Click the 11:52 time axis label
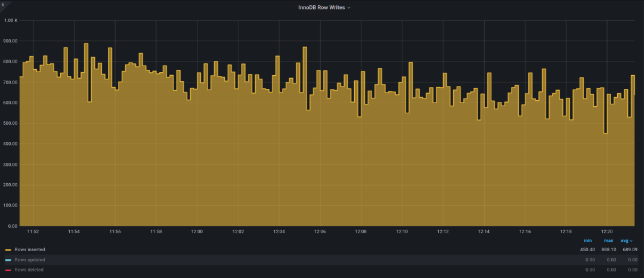Image resolution: width=644 pixels, height=278 pixels. tap(33, 231)
